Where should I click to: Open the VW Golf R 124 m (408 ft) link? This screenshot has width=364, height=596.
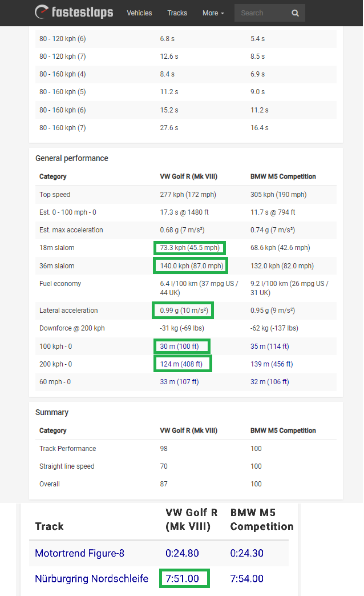[x=181, y=364]
